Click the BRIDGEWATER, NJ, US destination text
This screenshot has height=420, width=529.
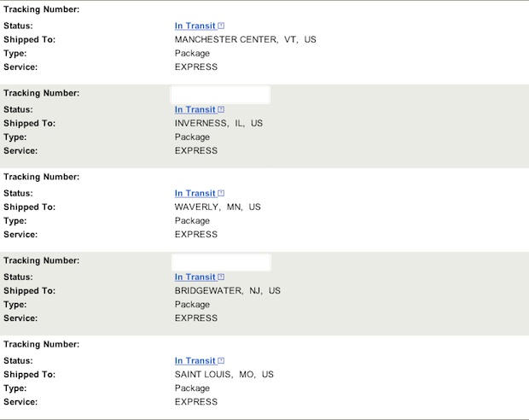[227, 290]
